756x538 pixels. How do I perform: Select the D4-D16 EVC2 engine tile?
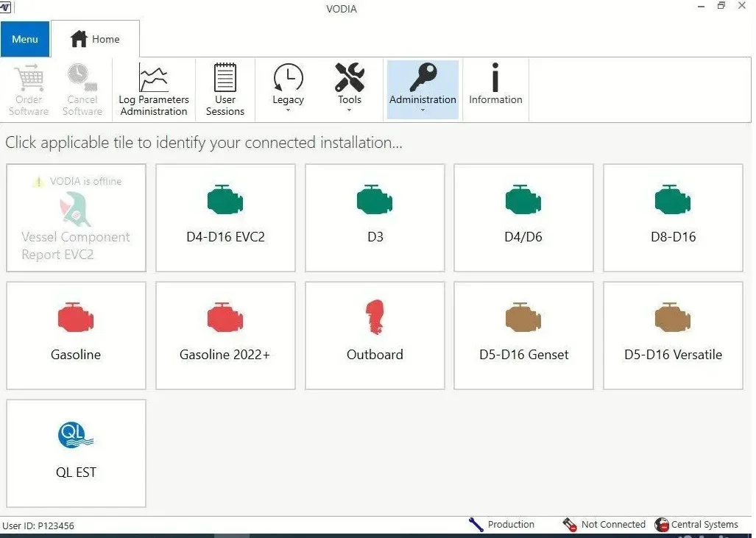pos(225,217)
